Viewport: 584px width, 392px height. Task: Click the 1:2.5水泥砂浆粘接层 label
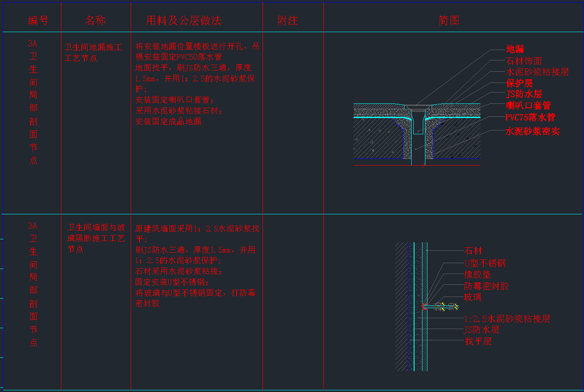coord(507,319)
